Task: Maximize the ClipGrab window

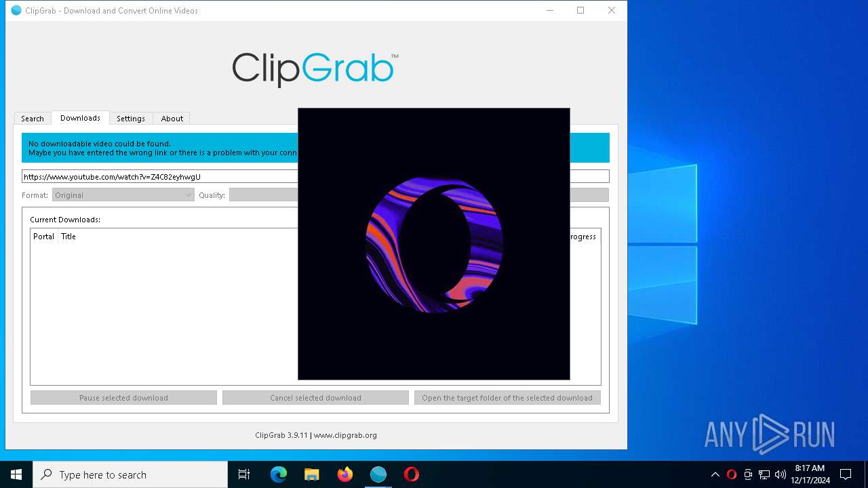Action: coord(580,10)
